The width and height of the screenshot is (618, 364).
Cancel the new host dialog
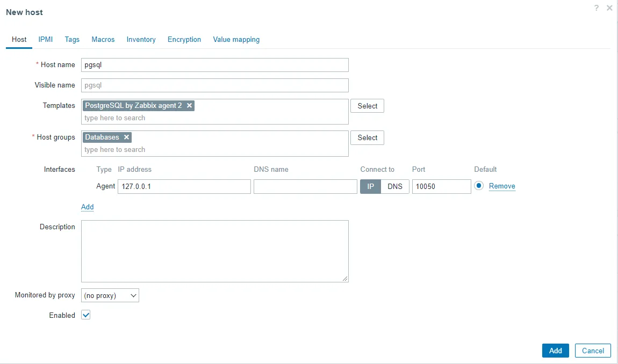[x=593, y=351]
